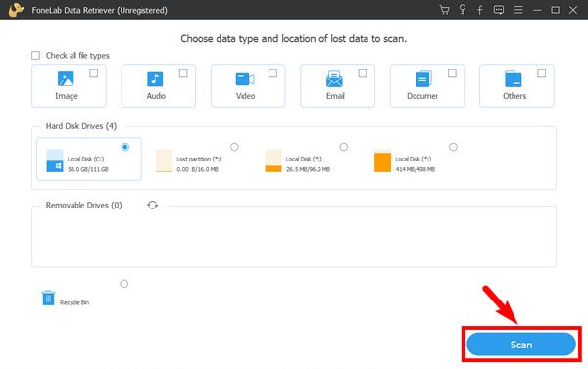The image size is (588, 369).
Task: Tick the Others checkbox
Action: click(x=542, y=73)
